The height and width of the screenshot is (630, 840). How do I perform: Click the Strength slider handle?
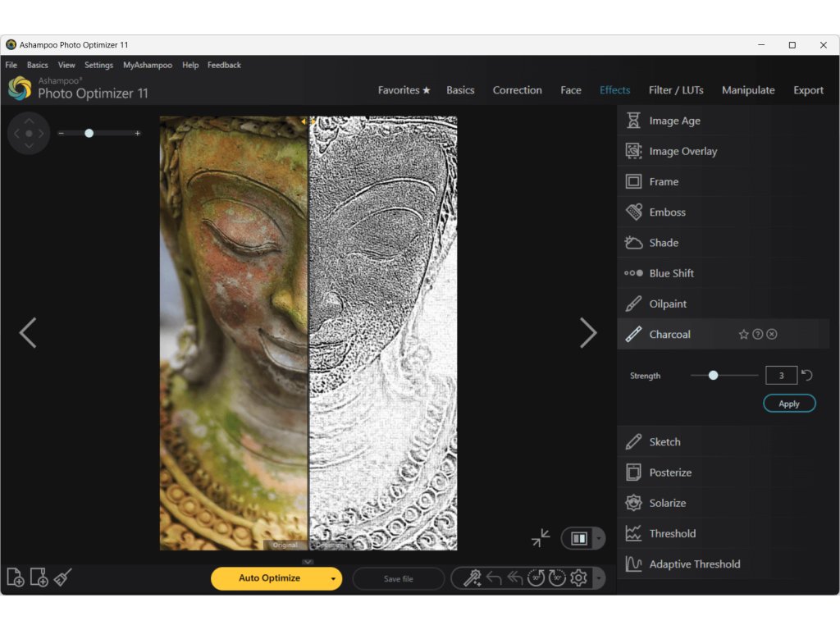(713, 375)
